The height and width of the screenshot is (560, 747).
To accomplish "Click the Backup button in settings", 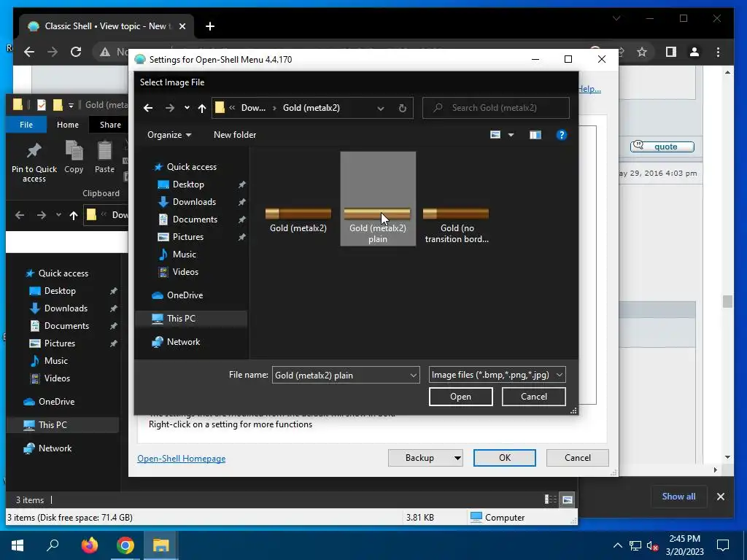I will click(419, 458).
